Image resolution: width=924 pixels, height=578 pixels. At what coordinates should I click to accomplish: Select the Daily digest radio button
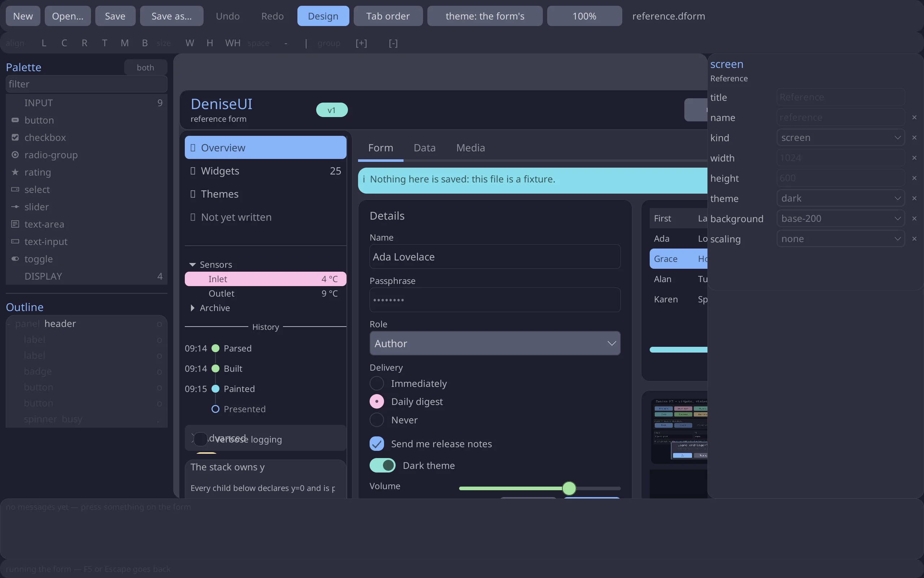(x=377, y=401)
